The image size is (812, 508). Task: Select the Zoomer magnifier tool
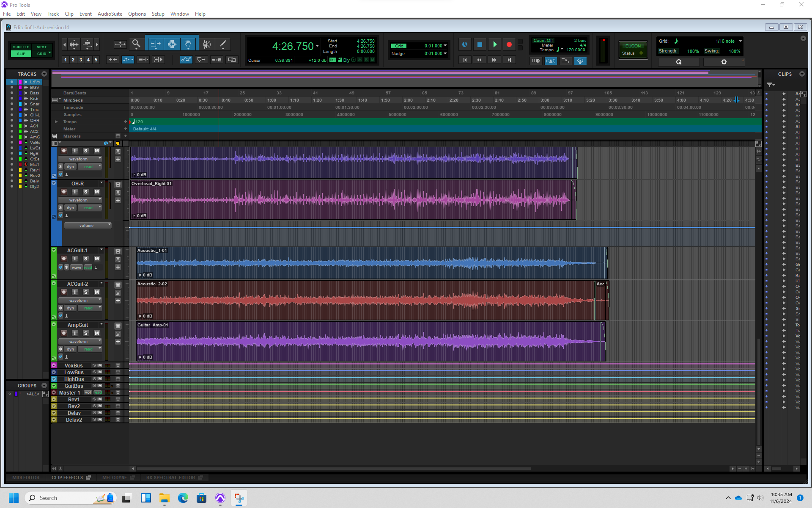(136, 44)
